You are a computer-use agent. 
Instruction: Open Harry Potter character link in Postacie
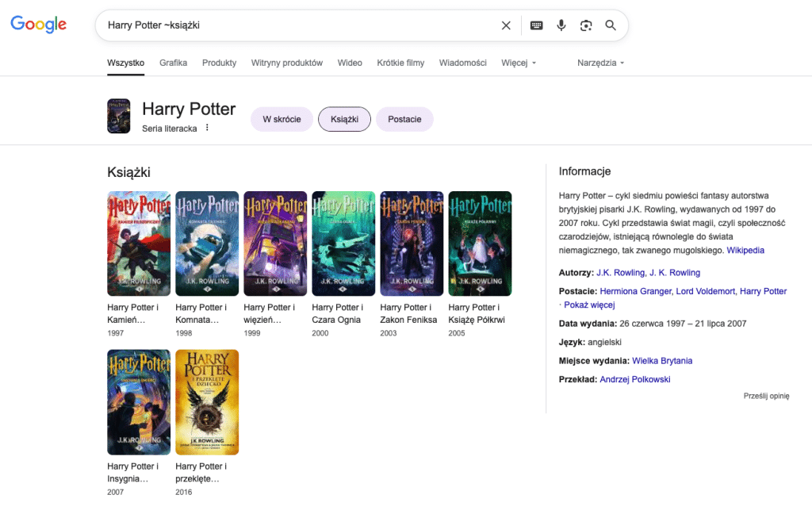(764, 291)
